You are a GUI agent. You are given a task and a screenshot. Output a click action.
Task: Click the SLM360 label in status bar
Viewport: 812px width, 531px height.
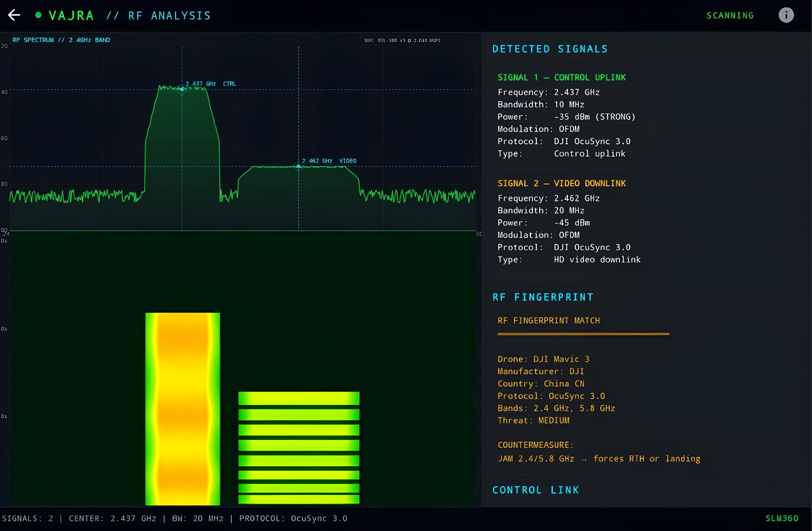[x=782, y=518]
